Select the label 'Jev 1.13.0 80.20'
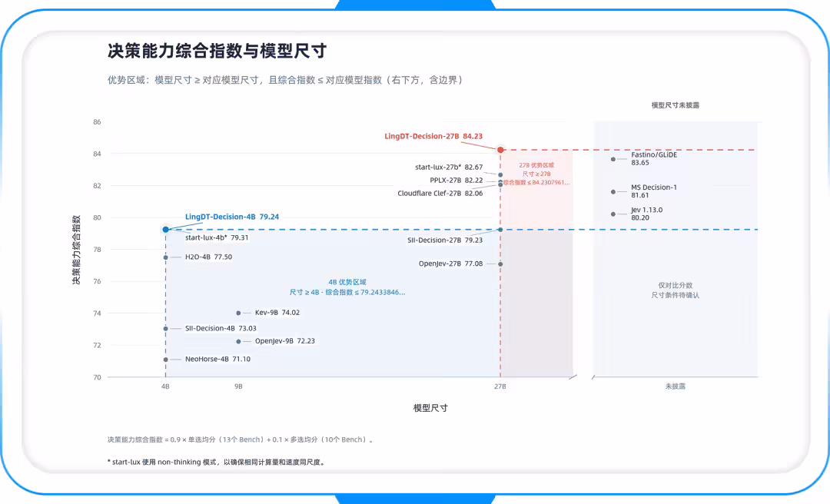830x504 pixels. [x=646, y=214]
